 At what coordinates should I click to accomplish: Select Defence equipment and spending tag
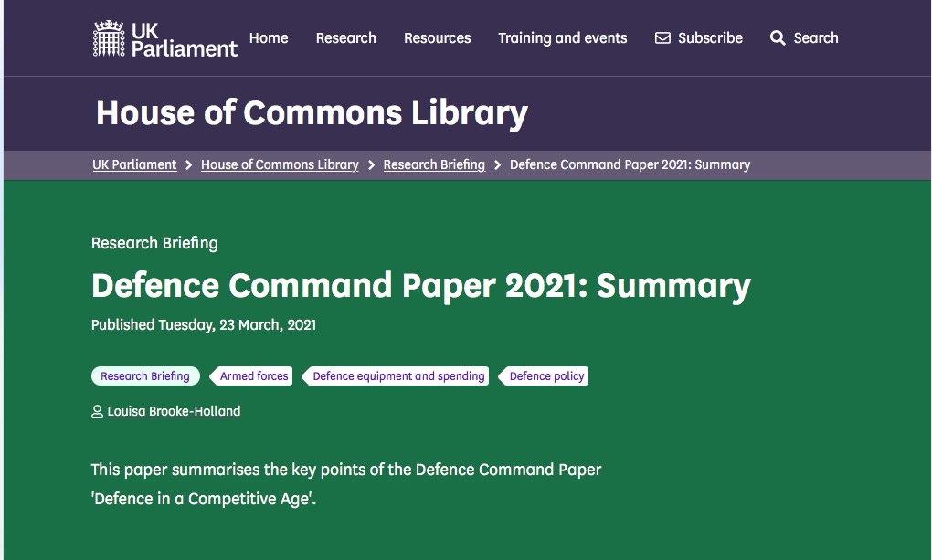[x=396, y=375]
